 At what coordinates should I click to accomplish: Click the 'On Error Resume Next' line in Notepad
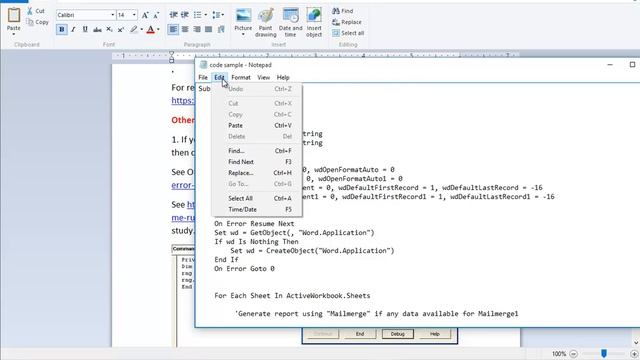254,224
